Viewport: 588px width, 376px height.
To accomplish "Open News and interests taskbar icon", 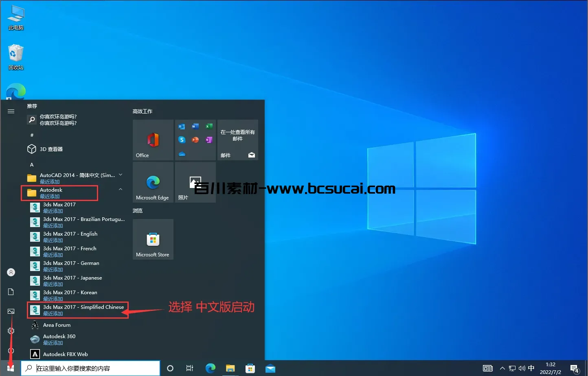I will 488,368.
